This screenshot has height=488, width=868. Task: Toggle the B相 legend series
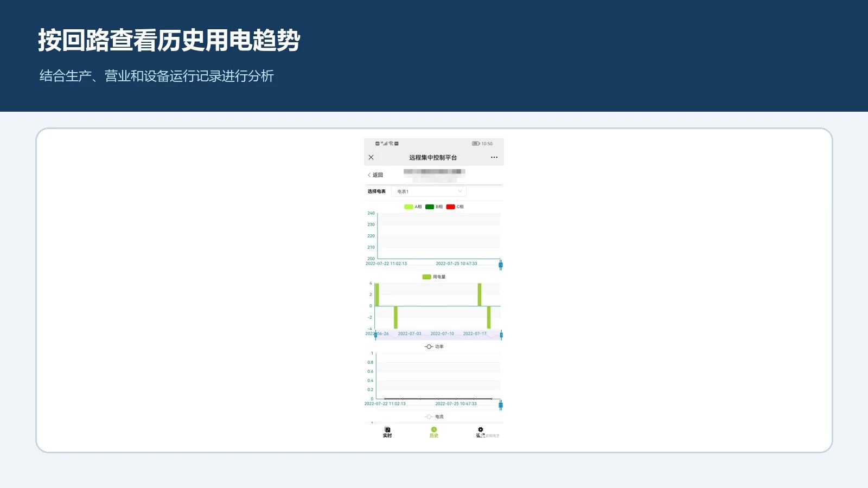(x=434, y=207)
